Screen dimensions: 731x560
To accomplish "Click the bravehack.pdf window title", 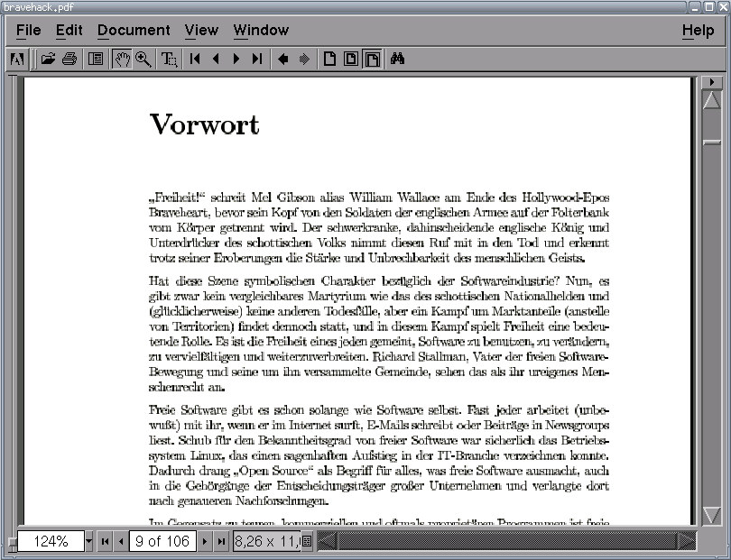I will click(38, 7).
